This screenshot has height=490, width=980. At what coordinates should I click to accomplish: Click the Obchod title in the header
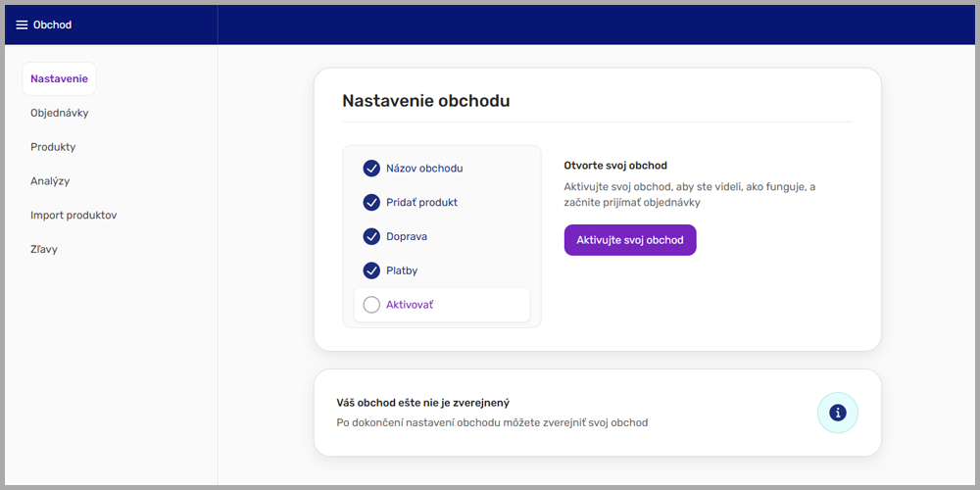[53, 24]
